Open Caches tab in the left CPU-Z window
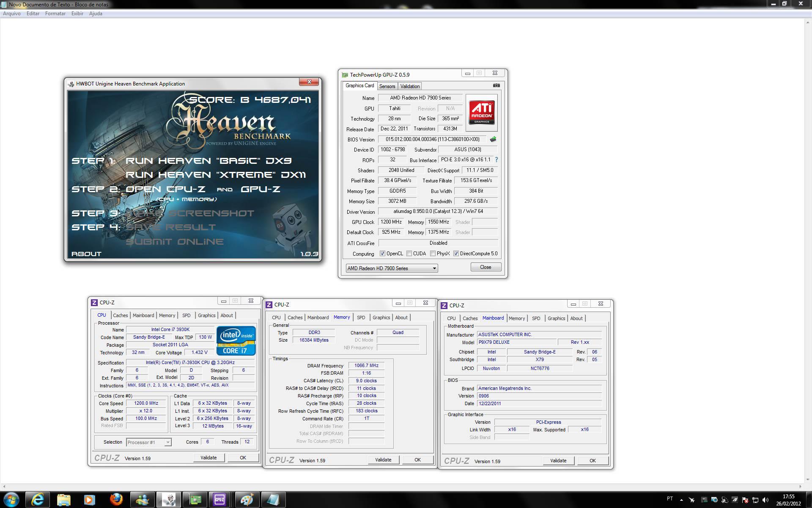Image resolution: width=812 pixels, height=508 pixels. click(120, 315)
